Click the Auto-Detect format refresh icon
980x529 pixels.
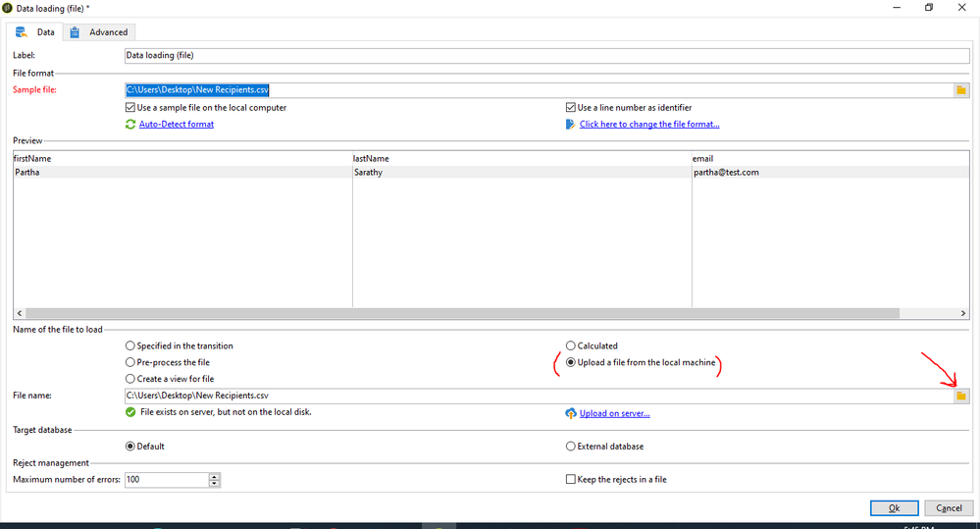point(130,125)
